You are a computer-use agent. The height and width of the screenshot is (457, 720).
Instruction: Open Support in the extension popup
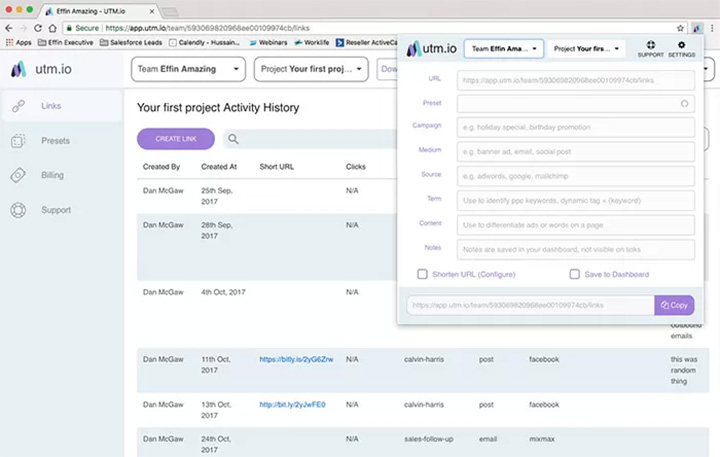[650, 49]
